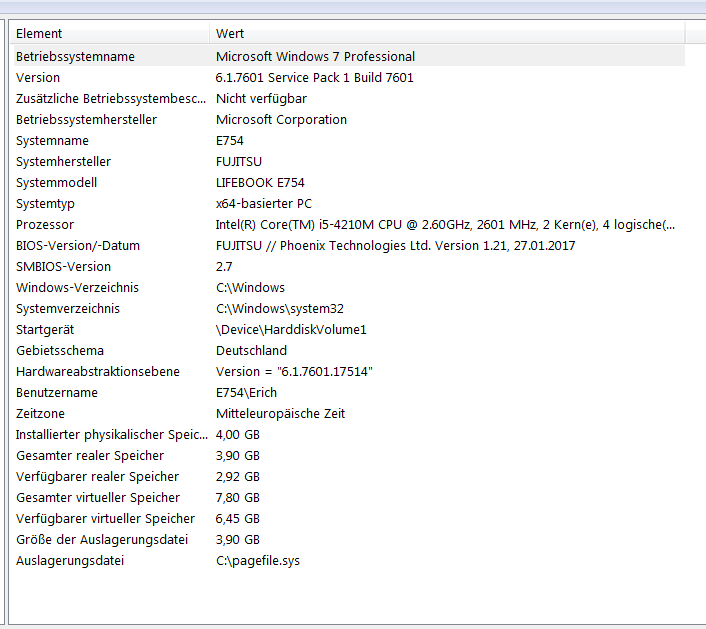Click the 'E754\Erich' value
The image size is (706, 629).
click(x=246, y=393)
